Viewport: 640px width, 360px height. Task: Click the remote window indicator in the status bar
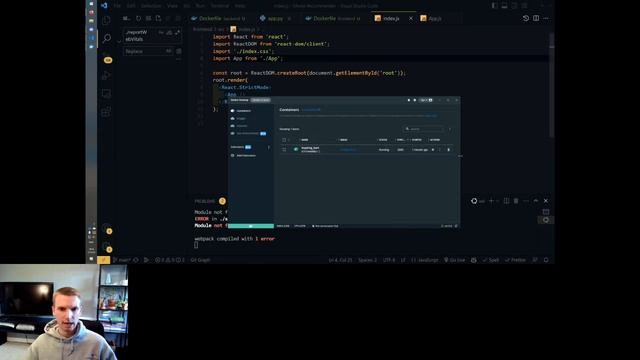[x=104, y=260]
